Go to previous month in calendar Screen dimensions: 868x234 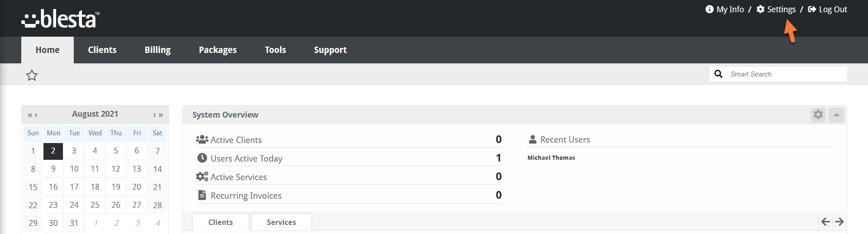coord(36,115)
